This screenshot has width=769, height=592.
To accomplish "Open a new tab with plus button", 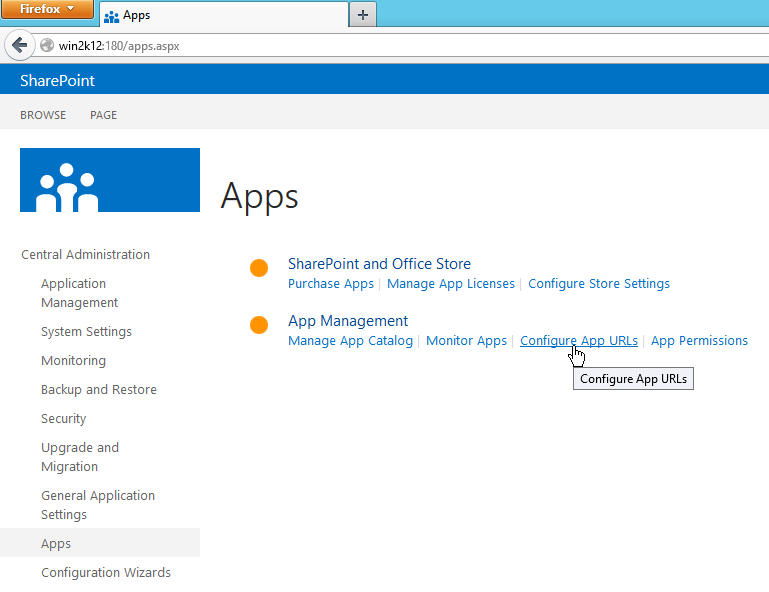I will tap(363, 15).
